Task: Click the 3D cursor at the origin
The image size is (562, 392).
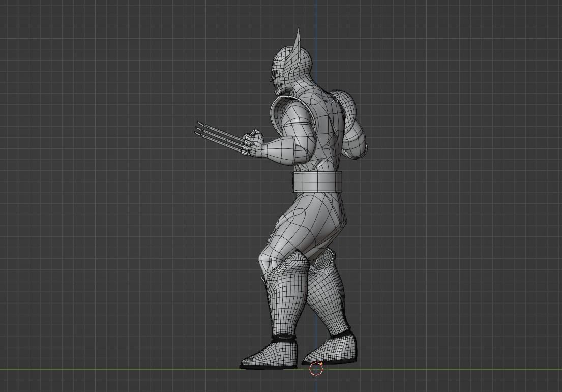Action: pyautogui.click(x=316, y=368)
